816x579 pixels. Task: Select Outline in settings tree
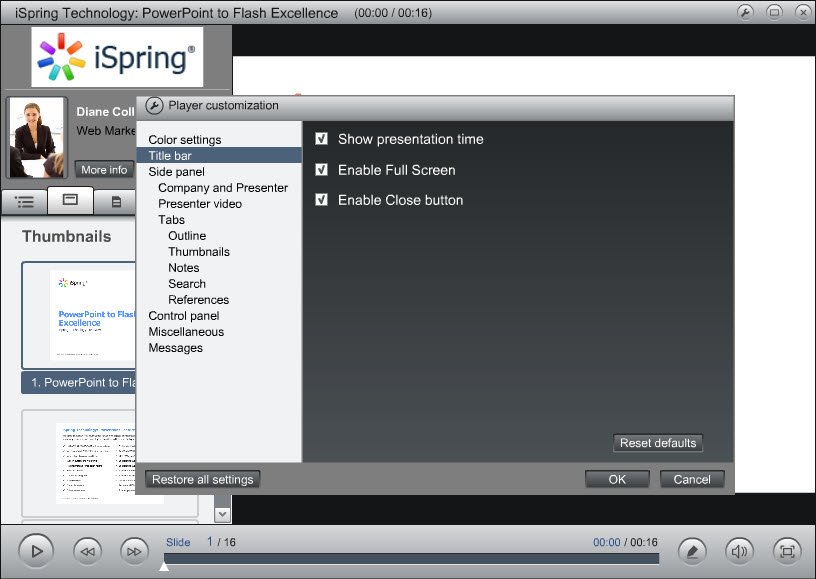pos(187,236)
